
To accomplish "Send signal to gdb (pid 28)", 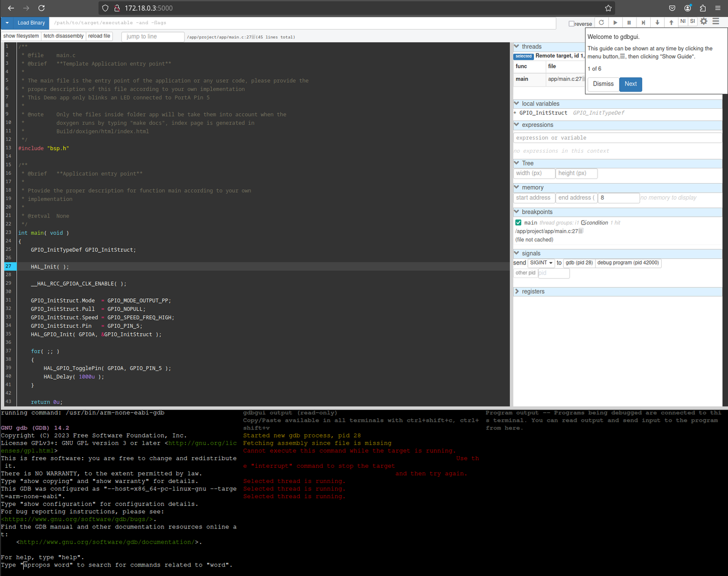I will tap(579, 263).
